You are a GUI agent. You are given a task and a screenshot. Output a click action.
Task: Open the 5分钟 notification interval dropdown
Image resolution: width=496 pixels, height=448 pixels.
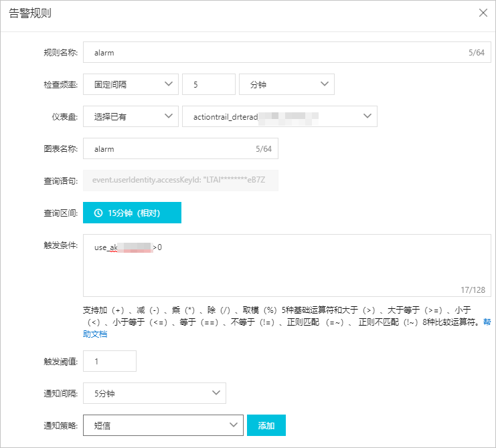point(155,393)
